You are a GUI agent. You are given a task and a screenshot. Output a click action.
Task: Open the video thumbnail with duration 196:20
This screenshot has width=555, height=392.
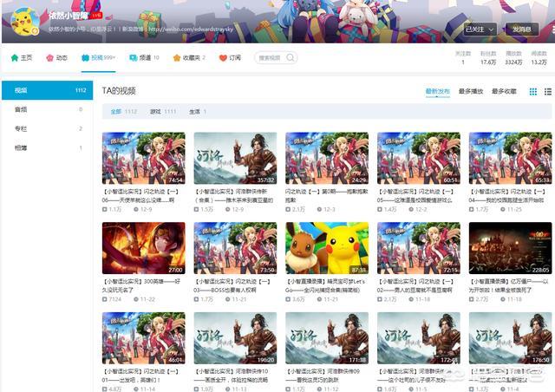(235, 338)
